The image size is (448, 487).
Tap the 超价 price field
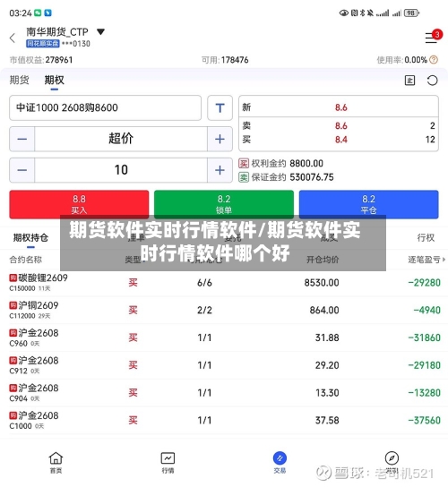[121, 139]
